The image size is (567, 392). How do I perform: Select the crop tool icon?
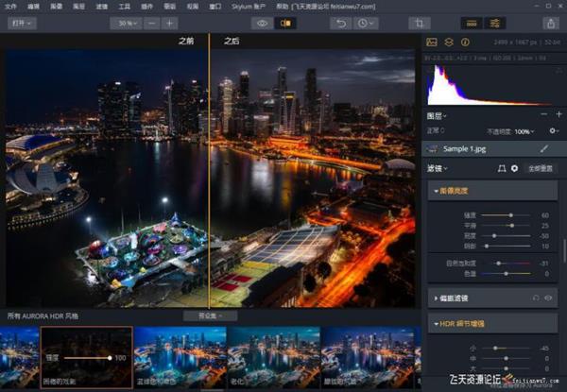[x=419, y=23]
